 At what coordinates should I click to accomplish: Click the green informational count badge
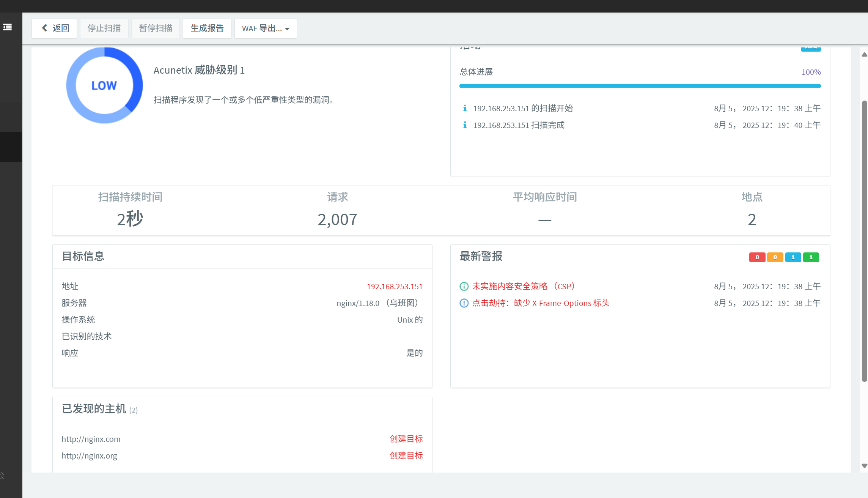[811, 257]
